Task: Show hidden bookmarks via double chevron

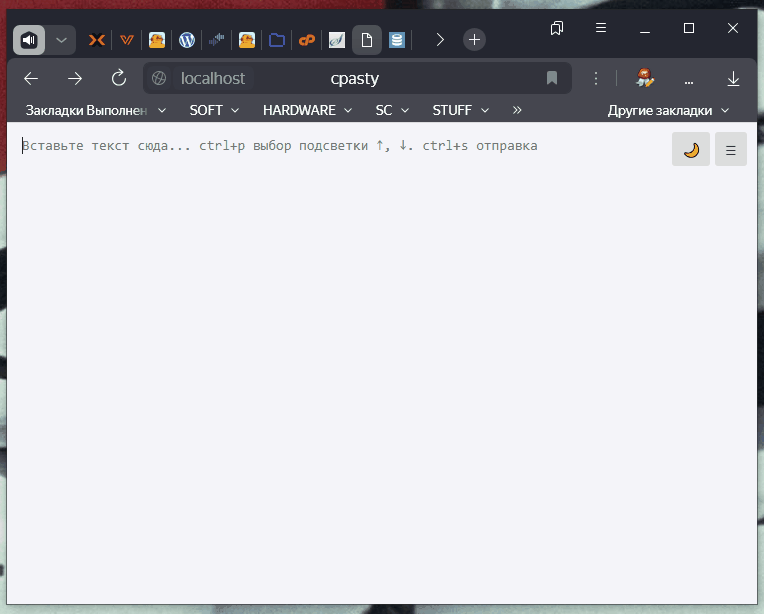Action: click(517, 111)
